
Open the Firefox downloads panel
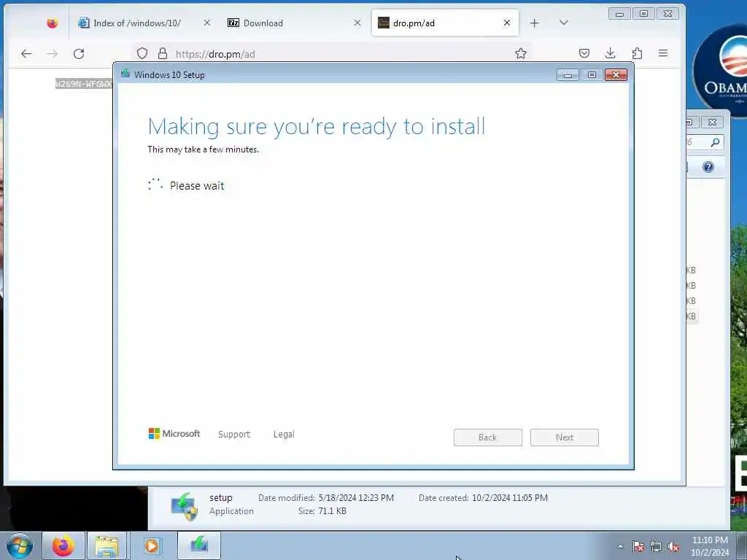(611, 53)
